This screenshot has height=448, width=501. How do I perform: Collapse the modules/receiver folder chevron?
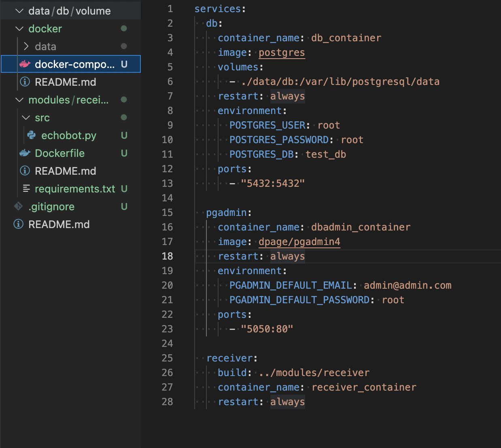point(19,100)
